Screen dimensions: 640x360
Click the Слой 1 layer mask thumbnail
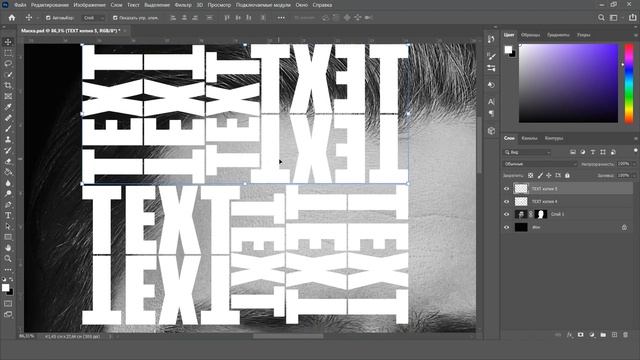coord(540,214)
